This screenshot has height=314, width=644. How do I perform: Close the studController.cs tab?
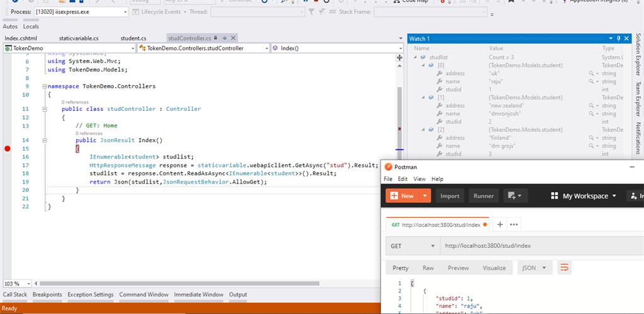tap(233, 38)
